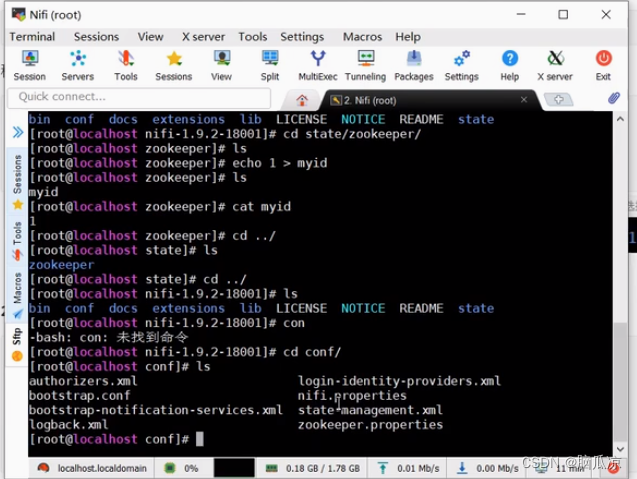Screen dimensions: 637x479
Task: Click the download speed 0.00 Mb/s indicator
Action: pos(487,468)
